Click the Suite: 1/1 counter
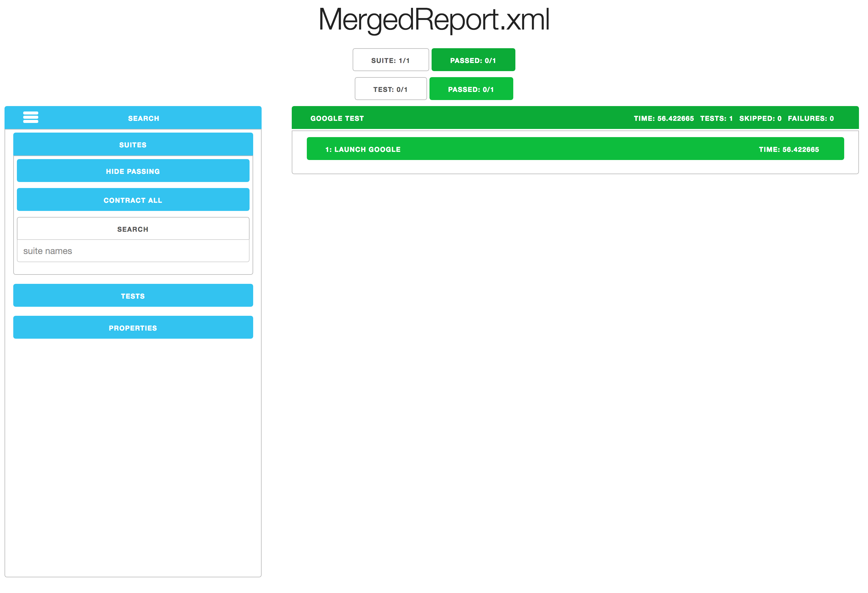This screenshot has width=868, height=593. (x=390, y=60)
